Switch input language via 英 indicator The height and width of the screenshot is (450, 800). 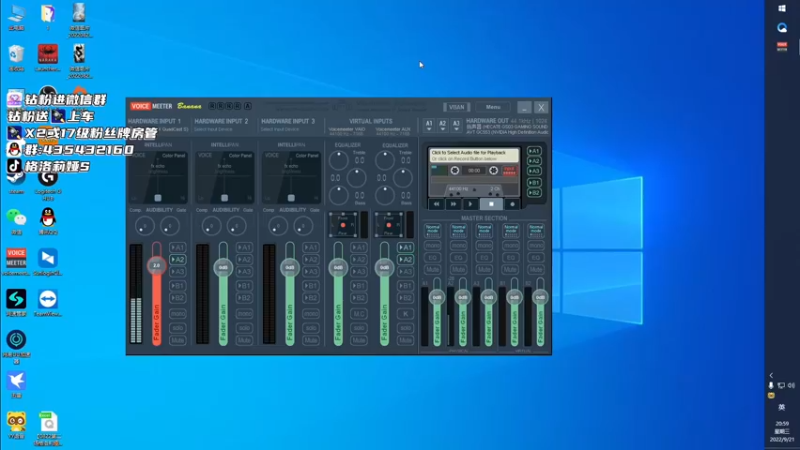pyautogui.click(x=782, y=407)
